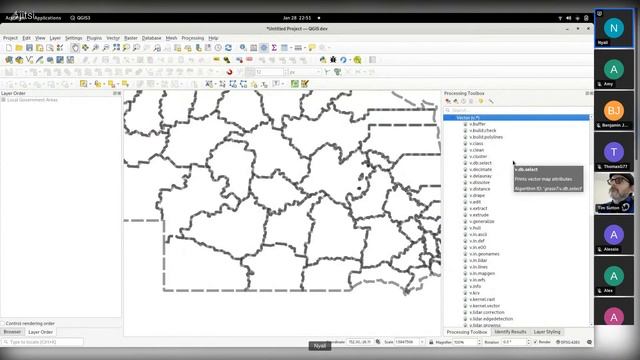
Task: Open the select features dropdown arrow
Action: click(90, 84)
